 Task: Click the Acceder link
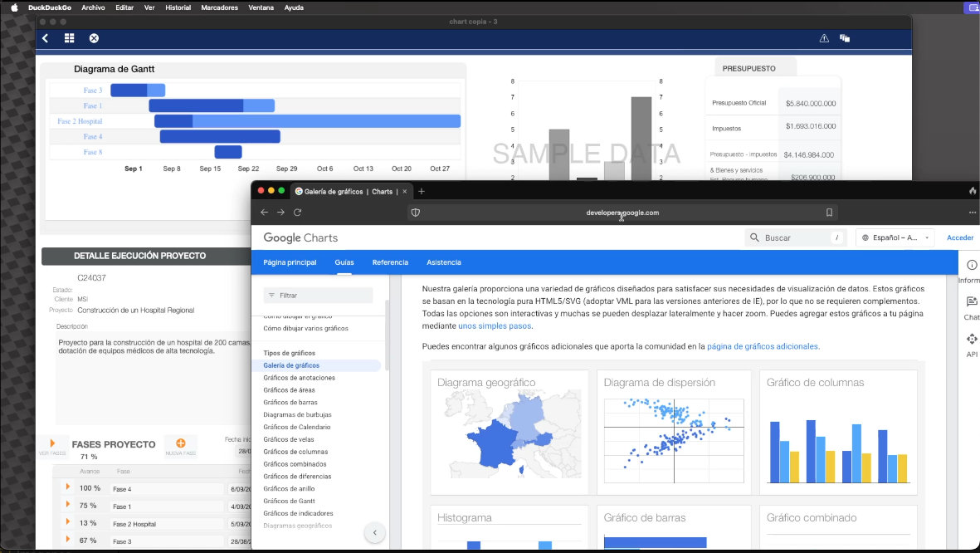[959, 237]
